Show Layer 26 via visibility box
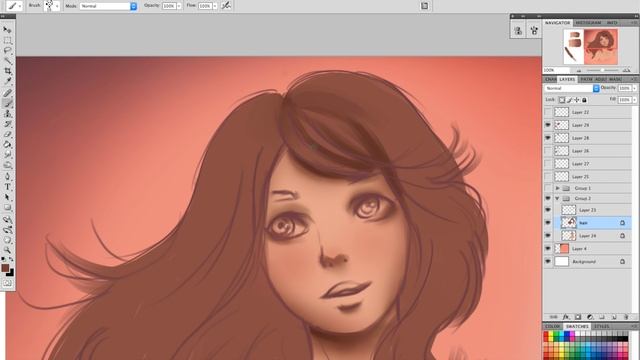 548,151
